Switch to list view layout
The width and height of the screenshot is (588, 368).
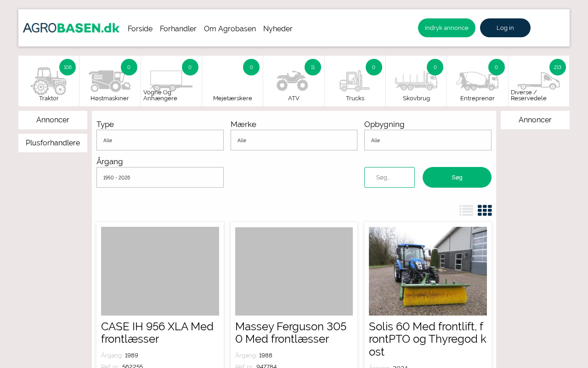[x=466, y=210]
